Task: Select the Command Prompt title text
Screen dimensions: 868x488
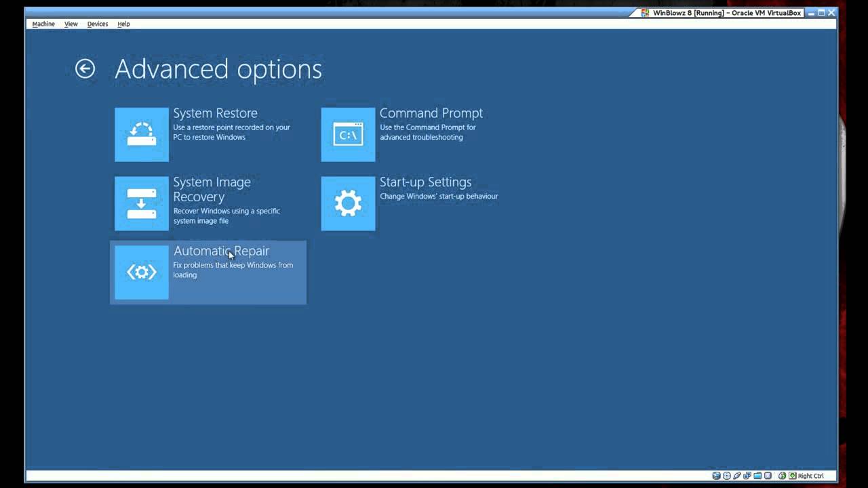Action: 431,113
